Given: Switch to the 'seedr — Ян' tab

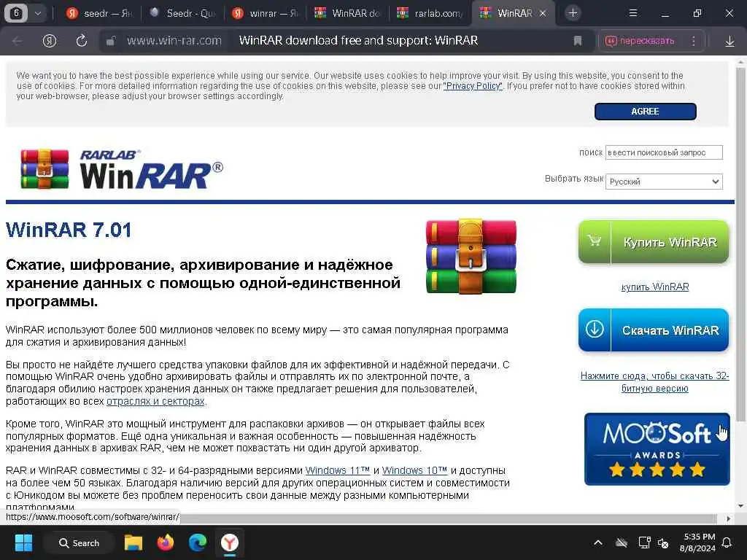Looking at the screenshot, I should coord(99,13).
